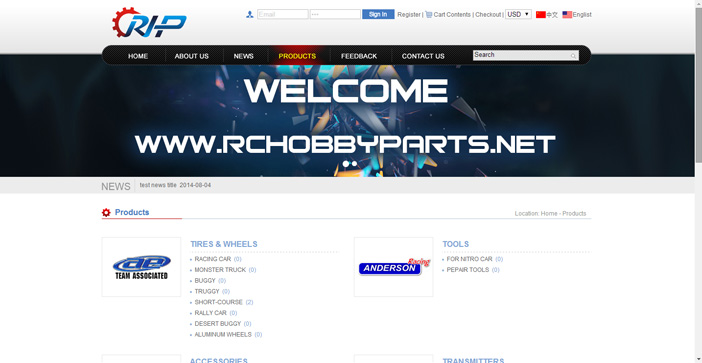Click the search magnifier icon
702x363 pixels.
coord(573,56)
